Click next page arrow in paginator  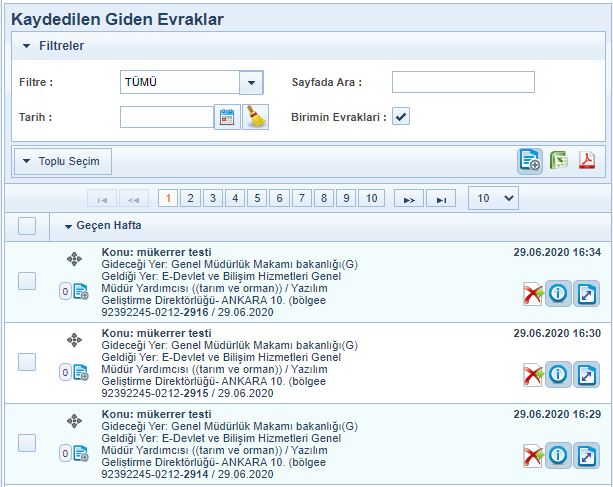[407, 198]
